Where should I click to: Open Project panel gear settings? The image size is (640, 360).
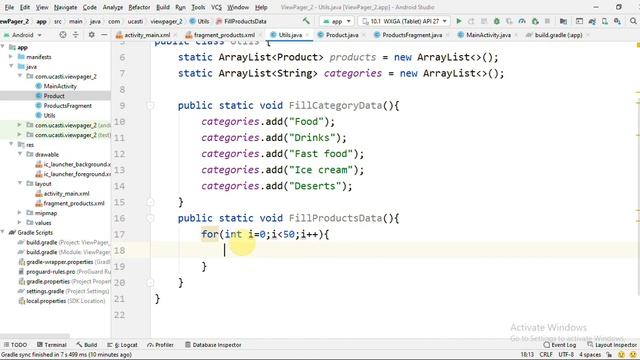[x=91, y=35]
